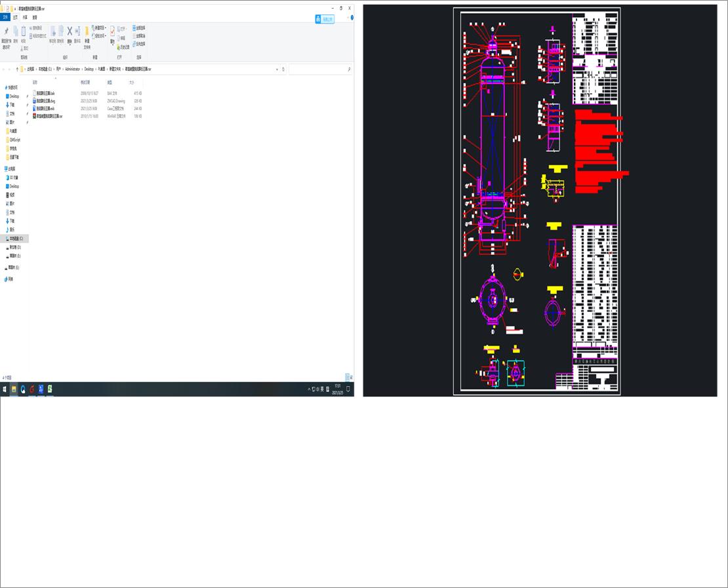The width and height of the screenshot is (728, 588).
Task: Select Local Disk (C:) in navigation pane
Action: 14,239
